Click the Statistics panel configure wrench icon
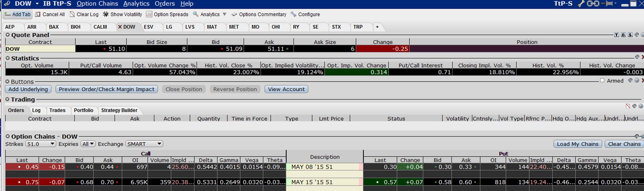 coord(637,57)
